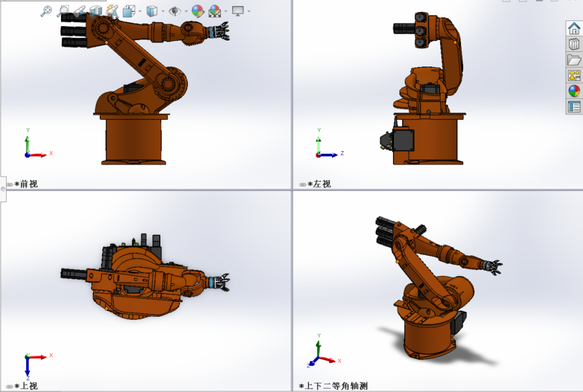583x392 pixels.
Task: Expand the View Orientation dropdown arrow
Action: [140, 11]
